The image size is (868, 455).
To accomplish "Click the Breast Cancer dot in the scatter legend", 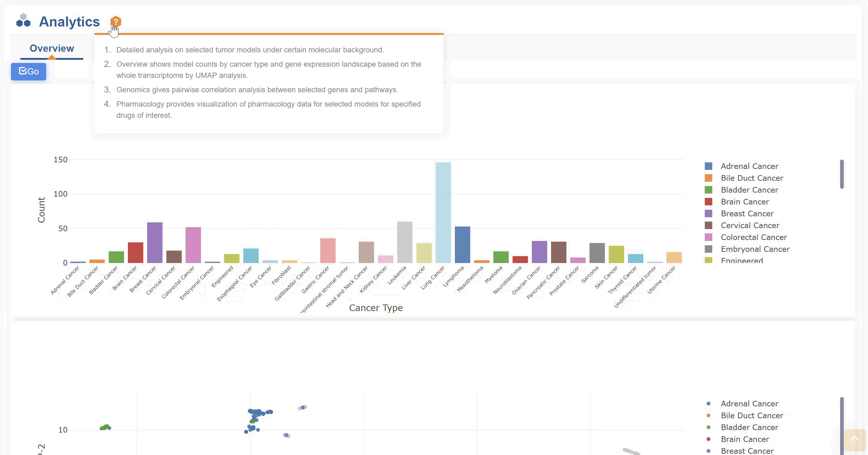I will click(x=708, y=451).
